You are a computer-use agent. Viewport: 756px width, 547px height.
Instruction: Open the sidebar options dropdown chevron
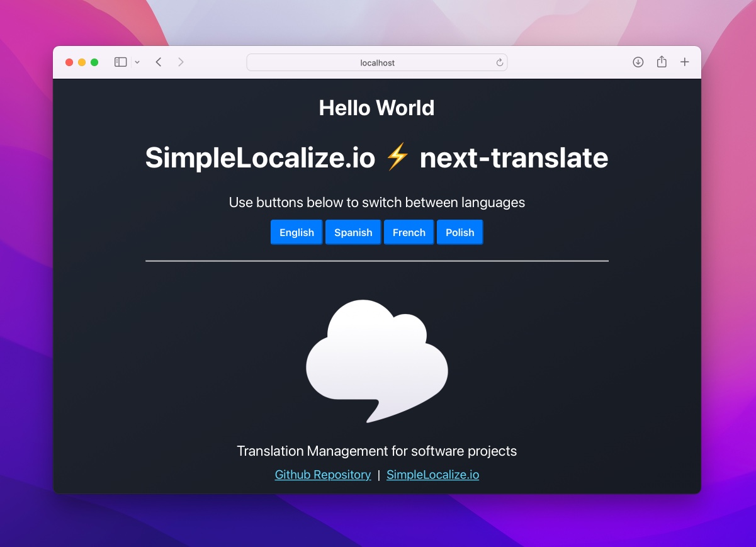[137, 62]
